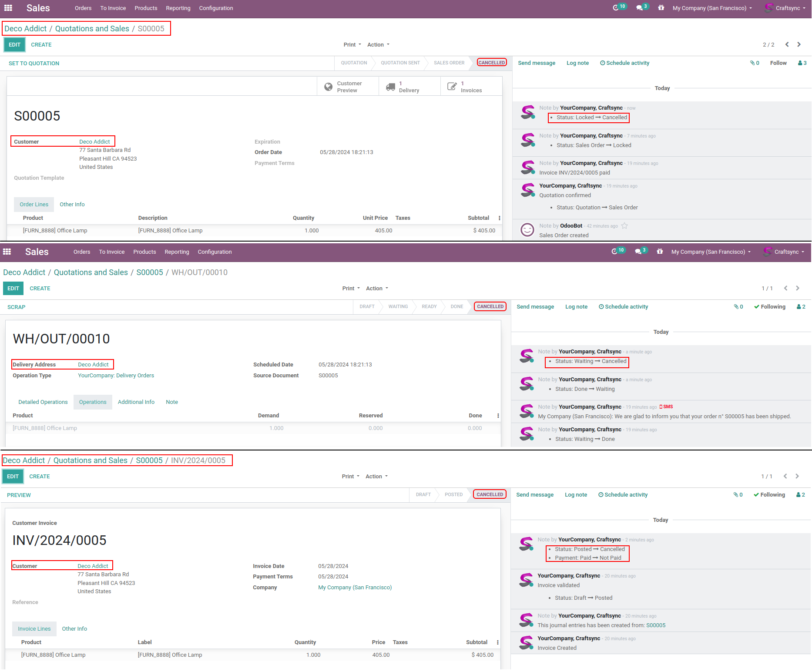Open S00005 link in invoice chatter note

click(x=656, y=625)
